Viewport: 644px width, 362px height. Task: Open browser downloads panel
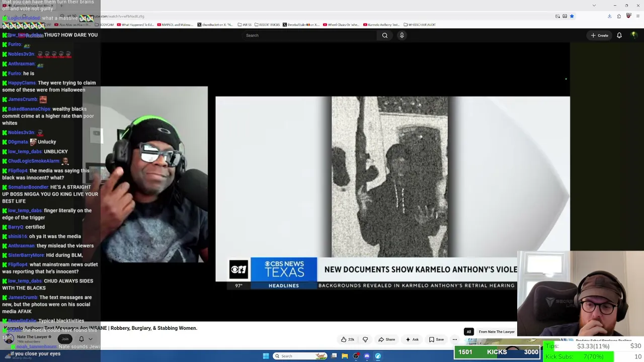coord(609,16)
